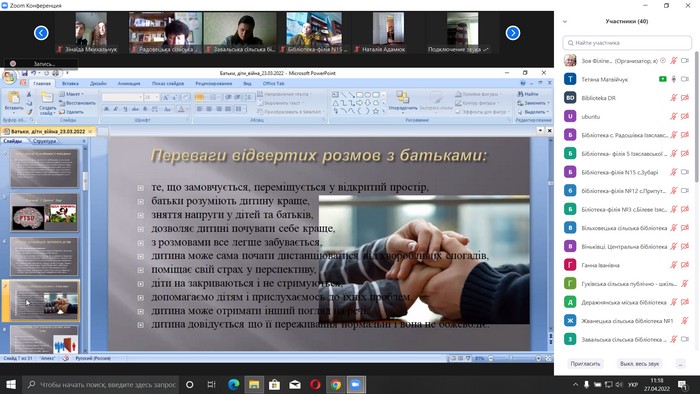Switch to Структура outline tab
Viewport: 700px width, 394px height.
tap(45, 141)
